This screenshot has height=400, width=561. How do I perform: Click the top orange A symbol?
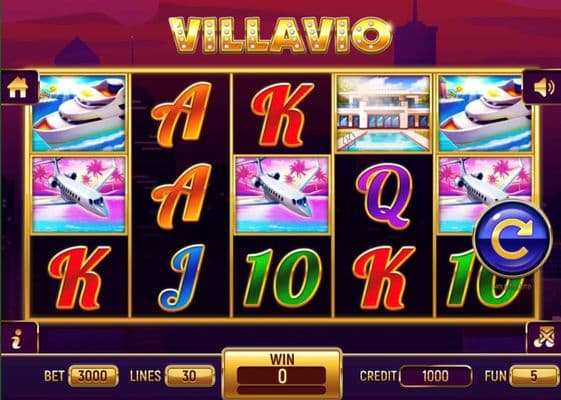pos(181,114)
